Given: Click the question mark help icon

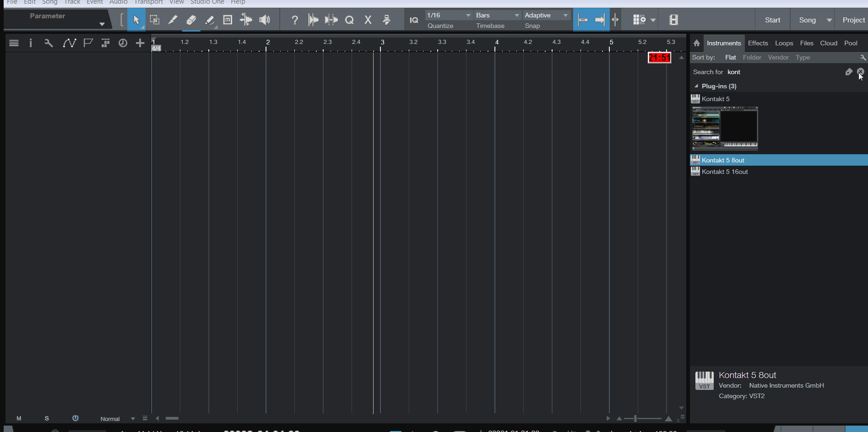Looking at the screenshot, I should [295, 20].
